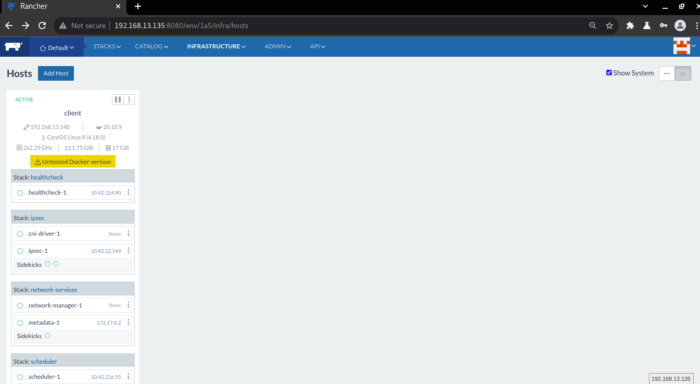The width and height of the screenshot is (700, 384).
Task: Click the cni-driver-1 status circle
Action: tap(20, 234)
